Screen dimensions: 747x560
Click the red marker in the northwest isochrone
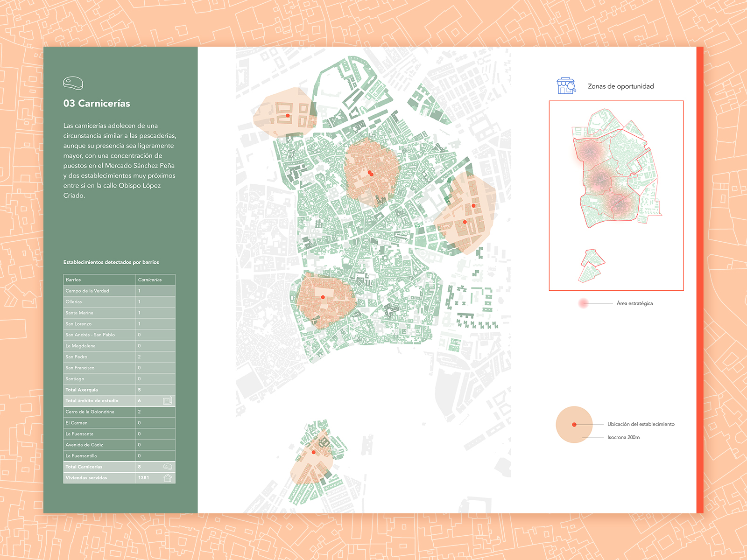point(288,115)
